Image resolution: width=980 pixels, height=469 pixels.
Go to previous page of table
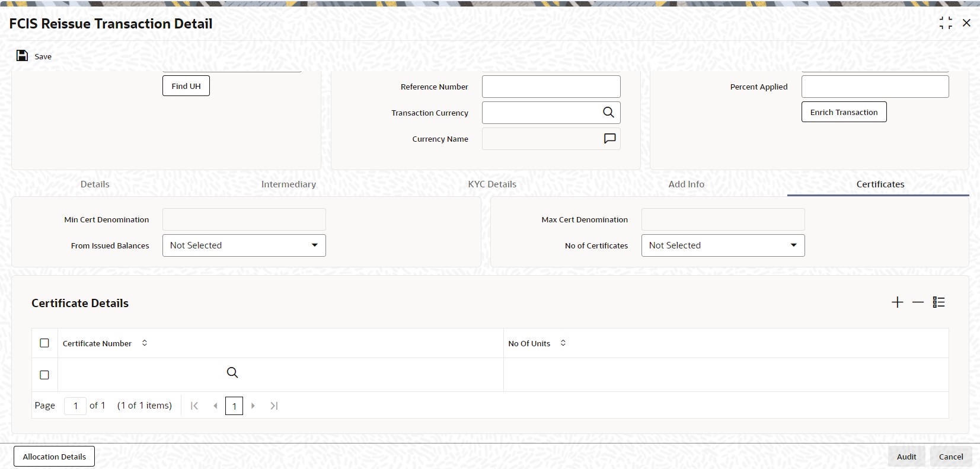tap(215, 406)
